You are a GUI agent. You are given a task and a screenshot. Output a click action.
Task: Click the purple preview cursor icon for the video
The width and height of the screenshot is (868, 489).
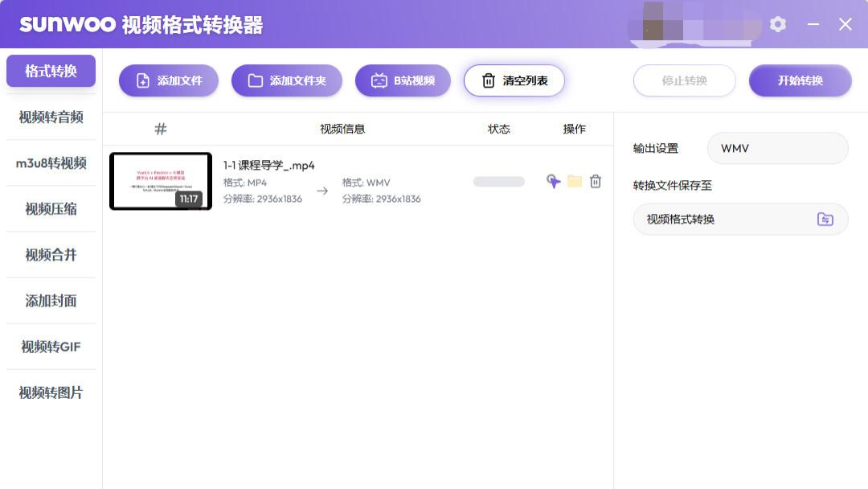point(553,182)
